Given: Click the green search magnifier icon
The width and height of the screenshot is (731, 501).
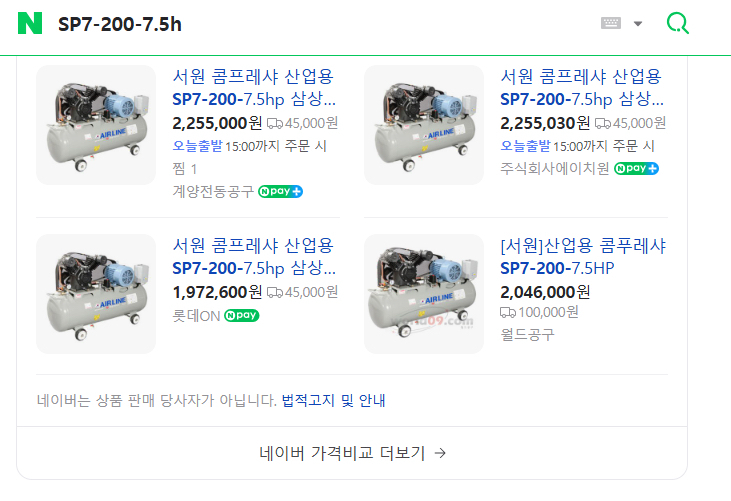Looking at the screenshot, I should (x=677, y=23).
